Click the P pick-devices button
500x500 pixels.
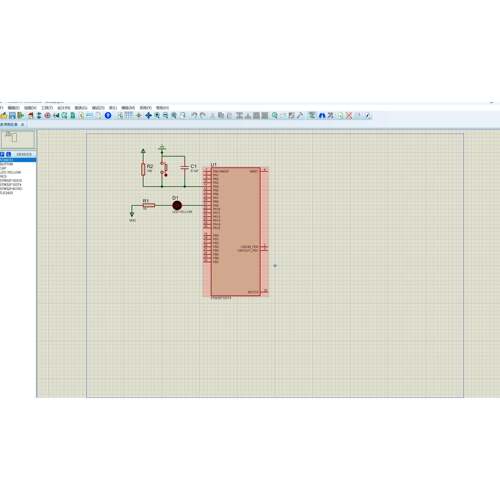[x=2, y=154]
